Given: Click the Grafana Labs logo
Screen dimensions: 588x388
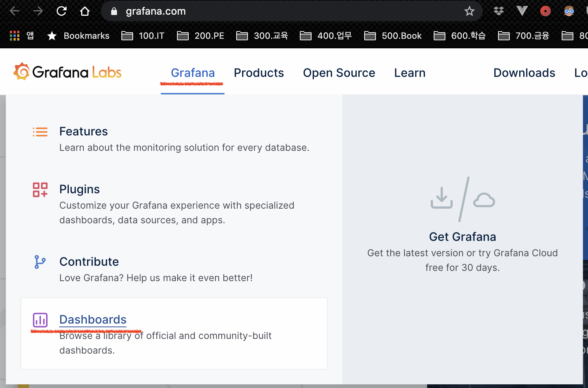Looking at the screenshot, I should (x=67, y=72).
